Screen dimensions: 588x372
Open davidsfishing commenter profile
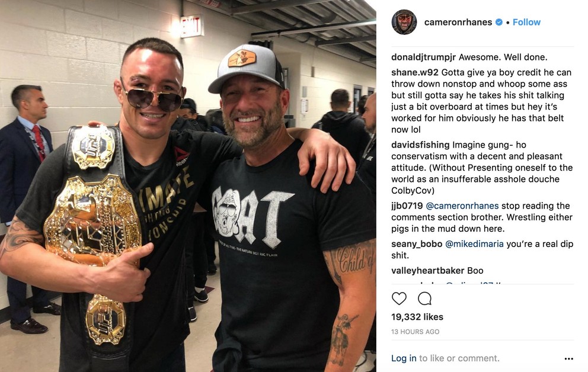420,145
